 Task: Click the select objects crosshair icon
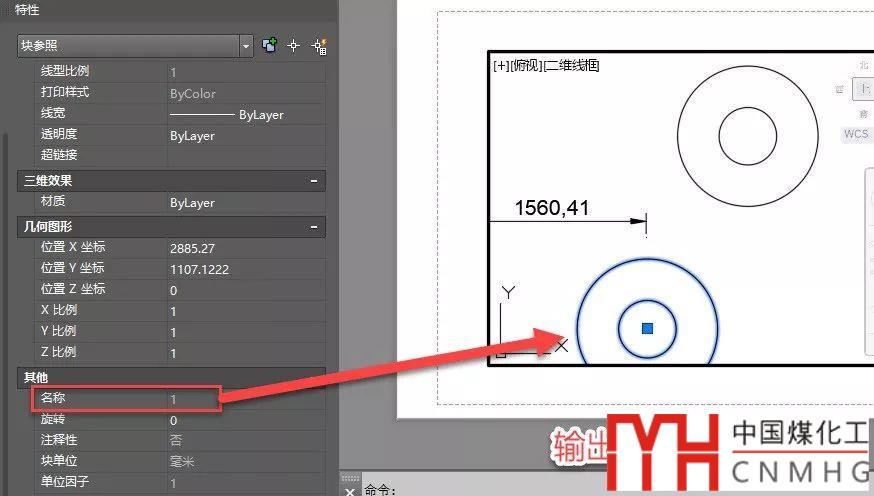point(294,46)
